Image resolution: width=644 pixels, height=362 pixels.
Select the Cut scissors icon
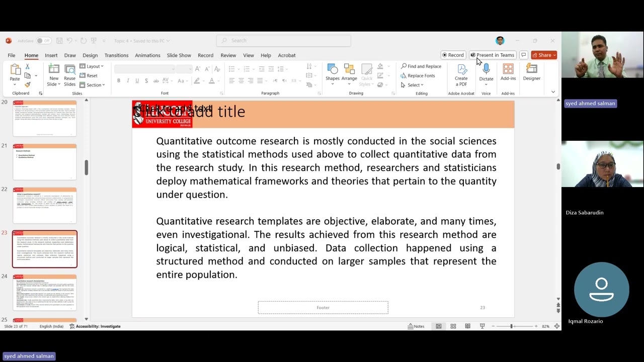point(27,66)
